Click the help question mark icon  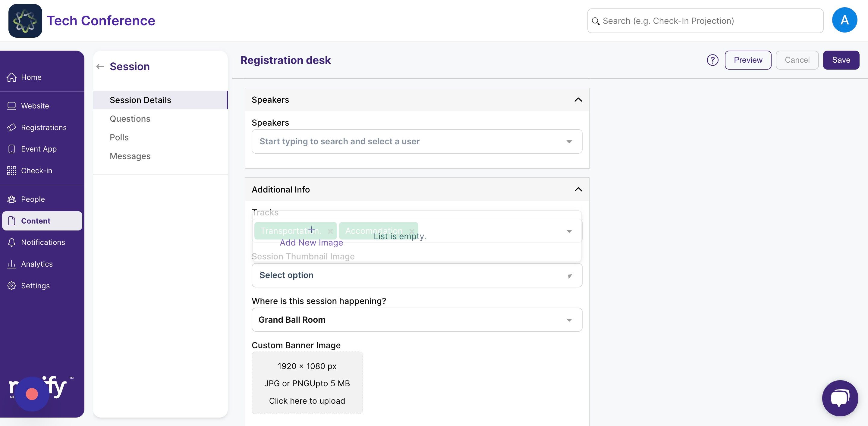[712, 60]
